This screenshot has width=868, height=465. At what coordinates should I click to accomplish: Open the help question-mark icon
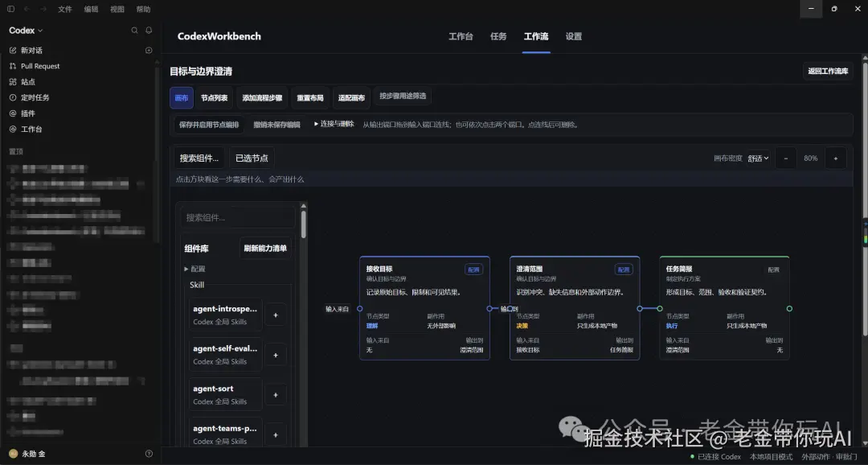click(149, 454)
